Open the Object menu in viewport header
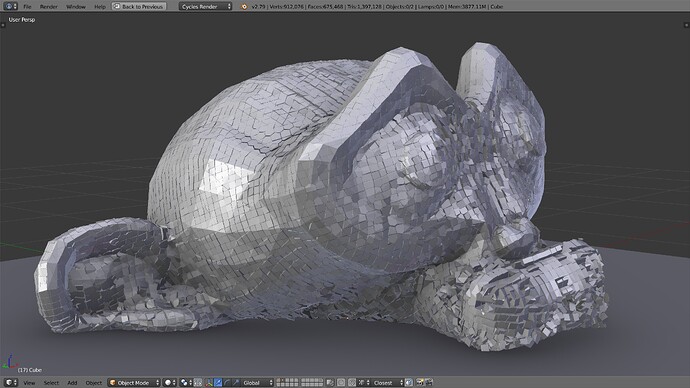The height and width of the screenshot is (388, 690). coord(93,383)
